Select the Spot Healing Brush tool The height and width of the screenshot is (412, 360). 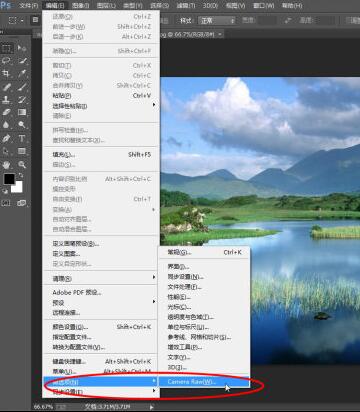click(7, 87)
